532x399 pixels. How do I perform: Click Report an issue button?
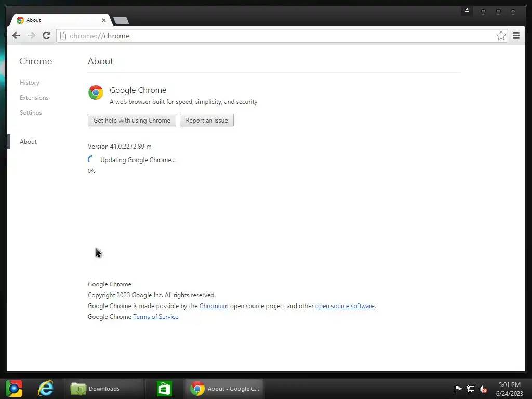pos(207,120)
